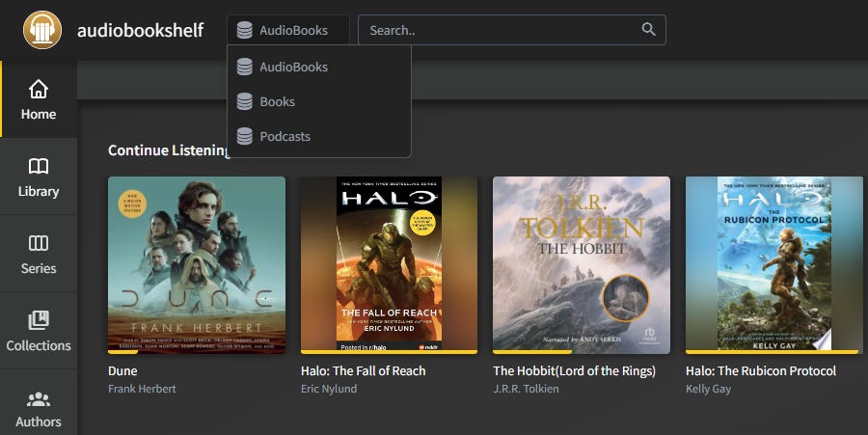868x435 pixels.
Task: Open the Halo Fall of Reach cover
Action: click(390, 264)
